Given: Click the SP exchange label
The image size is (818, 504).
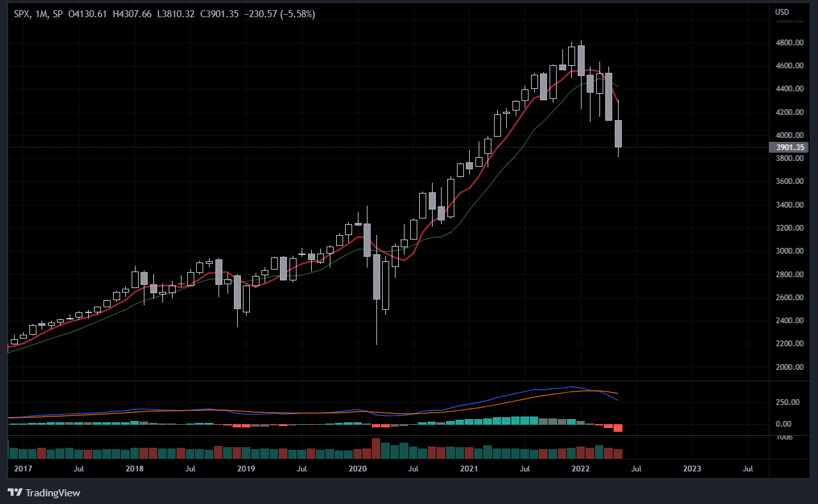Looking at the screenshot, I should pos(58,13).
